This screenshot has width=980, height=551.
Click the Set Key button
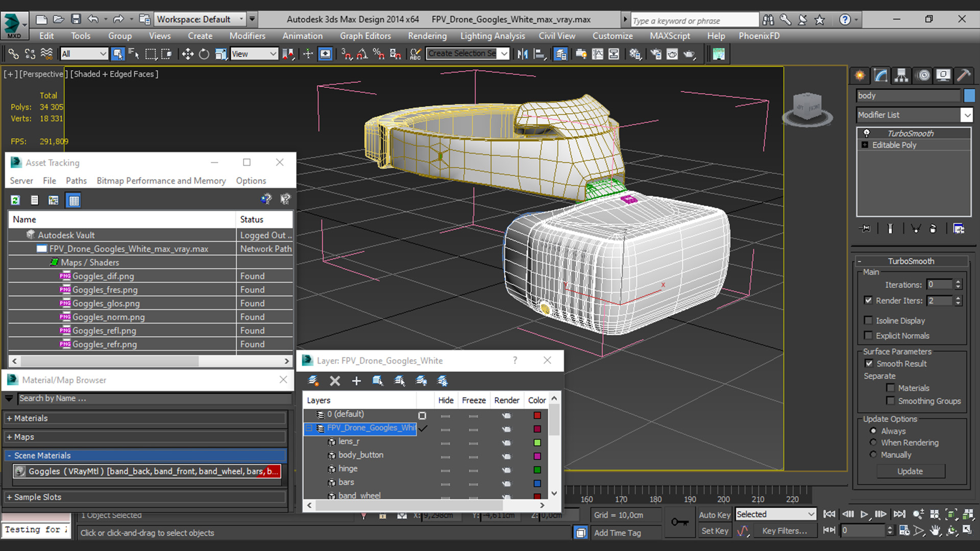click(x=714, y=531)
